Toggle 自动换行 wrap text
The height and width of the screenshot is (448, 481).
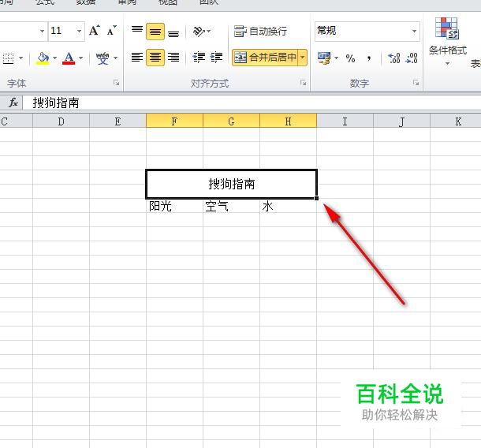click(x=260, y=31)
